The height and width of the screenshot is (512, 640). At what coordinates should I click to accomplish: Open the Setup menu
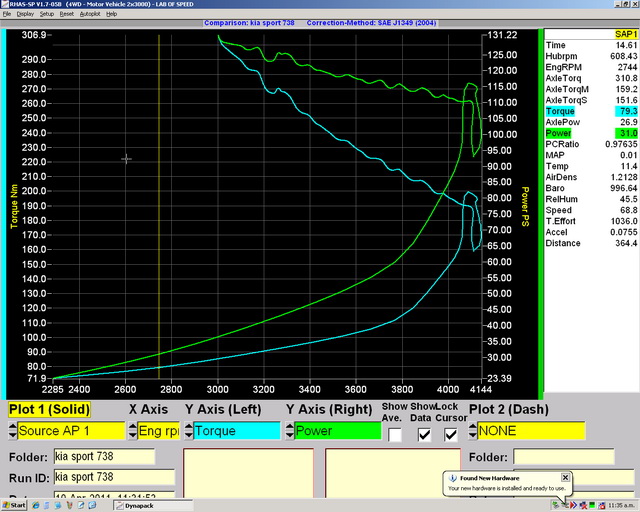pos(47,15)
